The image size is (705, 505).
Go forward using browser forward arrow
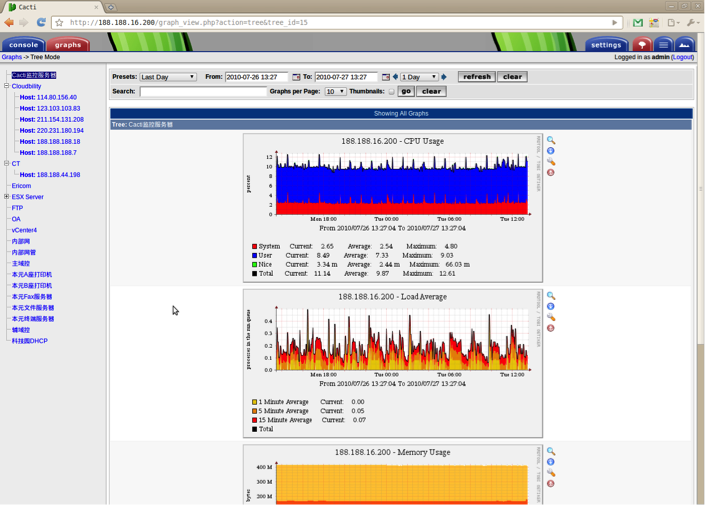click(24, 22)
